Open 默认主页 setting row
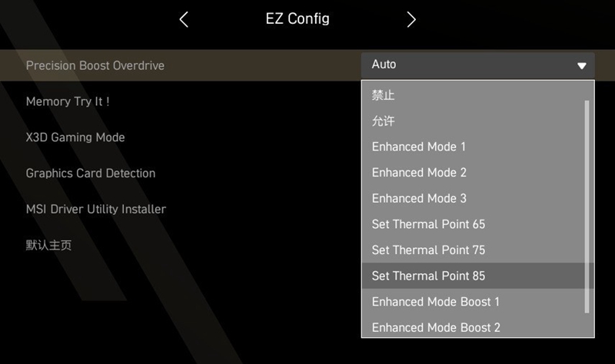The width and height of the screenshot is (615, 364). pyautogui.click(x=48, y=246)
